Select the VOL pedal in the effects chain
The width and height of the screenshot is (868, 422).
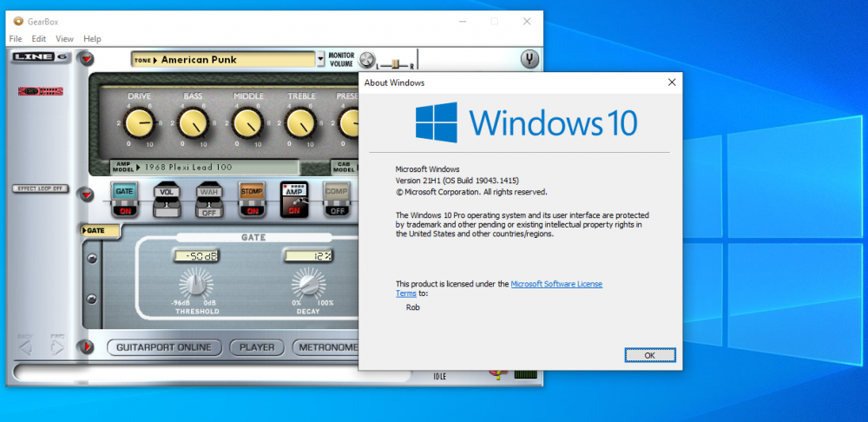point(167,200)
